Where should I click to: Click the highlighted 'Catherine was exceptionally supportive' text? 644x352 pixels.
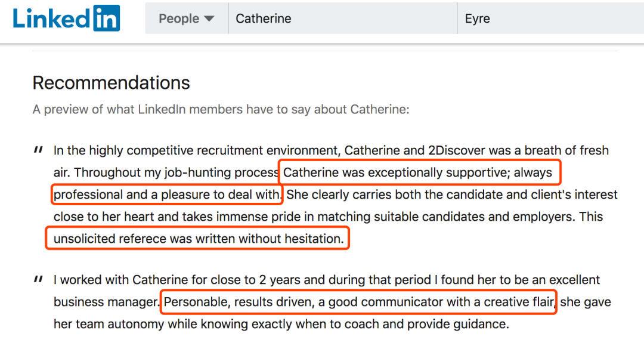click(419, 172)
